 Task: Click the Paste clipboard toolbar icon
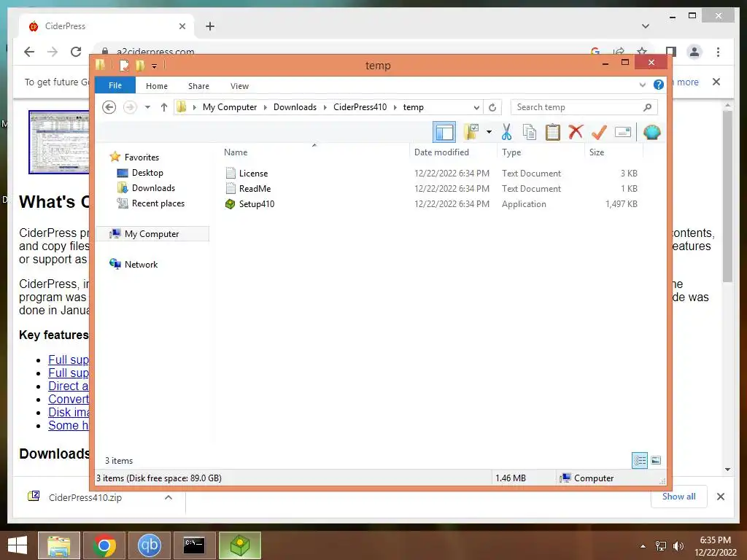[x=553, y=132]
